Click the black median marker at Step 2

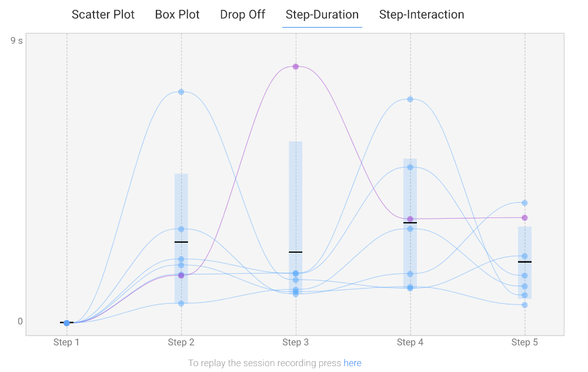181,242
